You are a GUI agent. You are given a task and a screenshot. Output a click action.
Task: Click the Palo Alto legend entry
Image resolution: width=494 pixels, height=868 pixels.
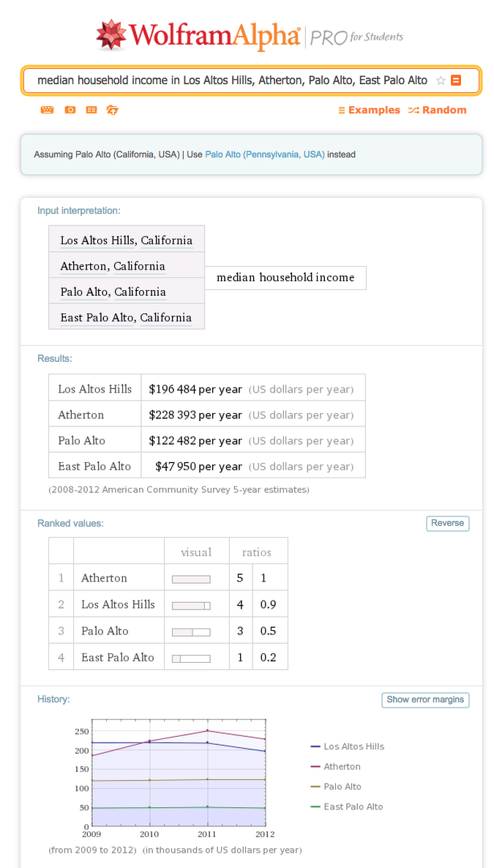point(346,787)
